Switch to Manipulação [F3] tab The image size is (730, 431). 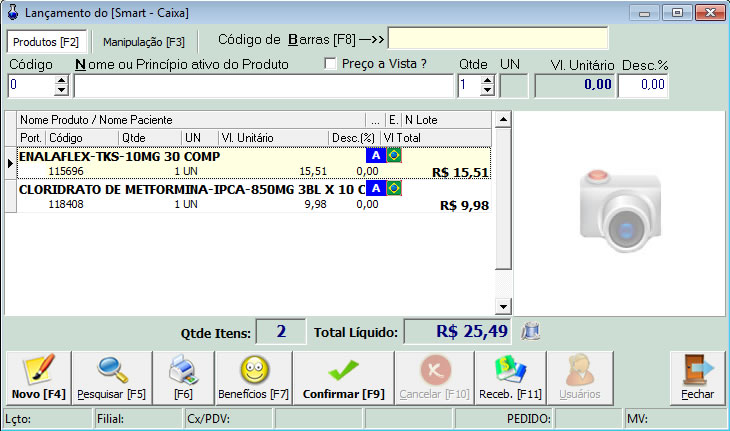coord(144,42)
